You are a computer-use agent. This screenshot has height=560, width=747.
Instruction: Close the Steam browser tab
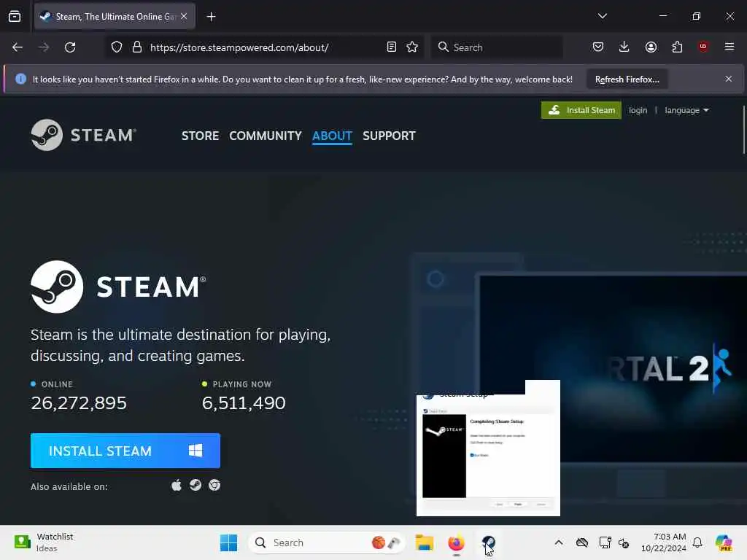point(184,16)
